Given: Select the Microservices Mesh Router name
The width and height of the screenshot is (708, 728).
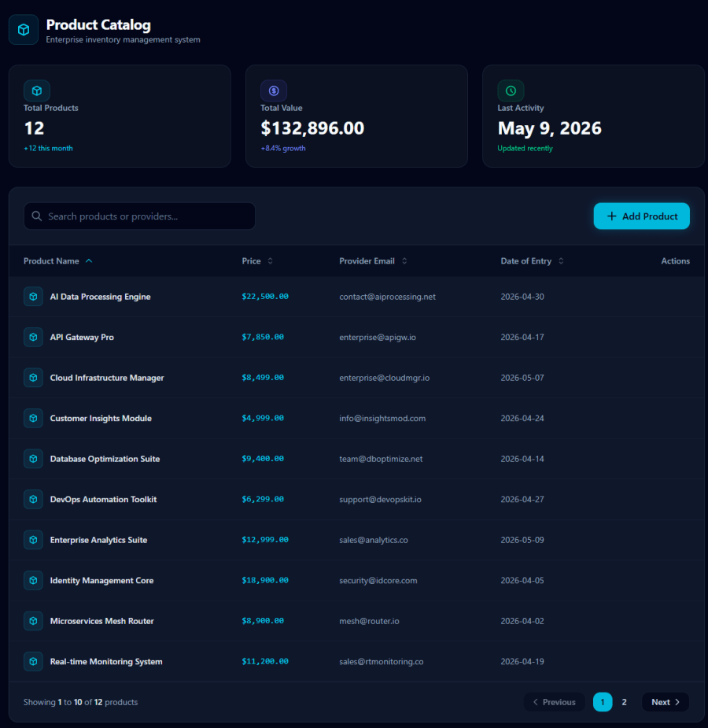Looking at the screenshot, I should 101,621.
